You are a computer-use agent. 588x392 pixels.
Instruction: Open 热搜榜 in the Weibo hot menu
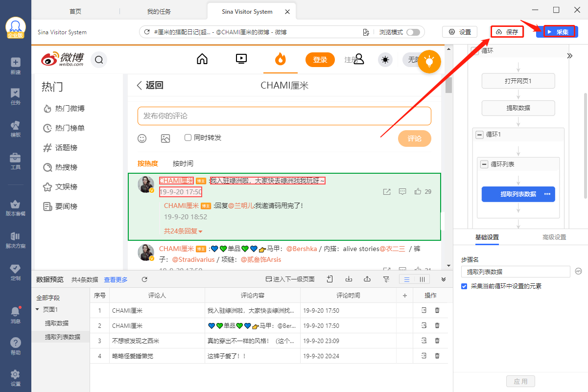[x=60, y=167]
